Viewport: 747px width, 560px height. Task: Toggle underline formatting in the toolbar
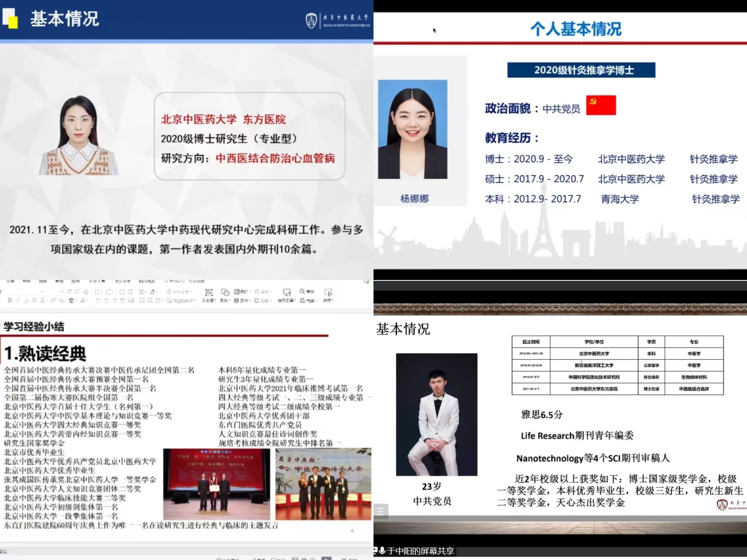26,300
